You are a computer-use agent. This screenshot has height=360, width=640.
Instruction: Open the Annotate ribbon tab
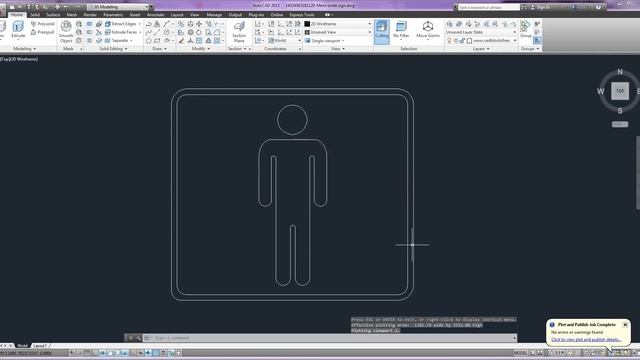(155, 15)
